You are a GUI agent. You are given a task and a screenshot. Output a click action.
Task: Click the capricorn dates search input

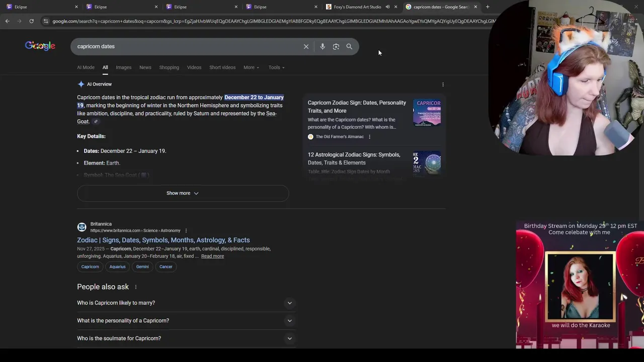(186, 46)
